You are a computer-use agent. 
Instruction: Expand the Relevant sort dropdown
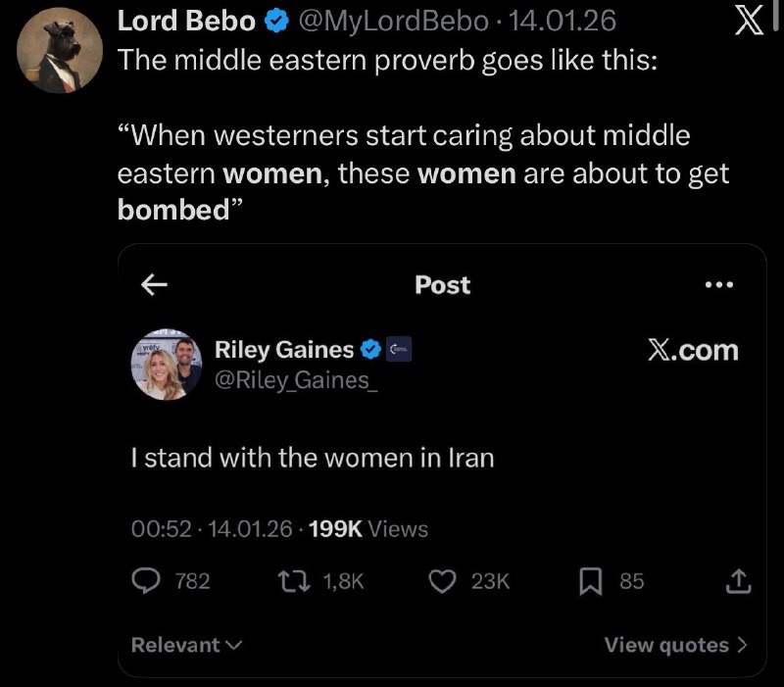(186, 645)
